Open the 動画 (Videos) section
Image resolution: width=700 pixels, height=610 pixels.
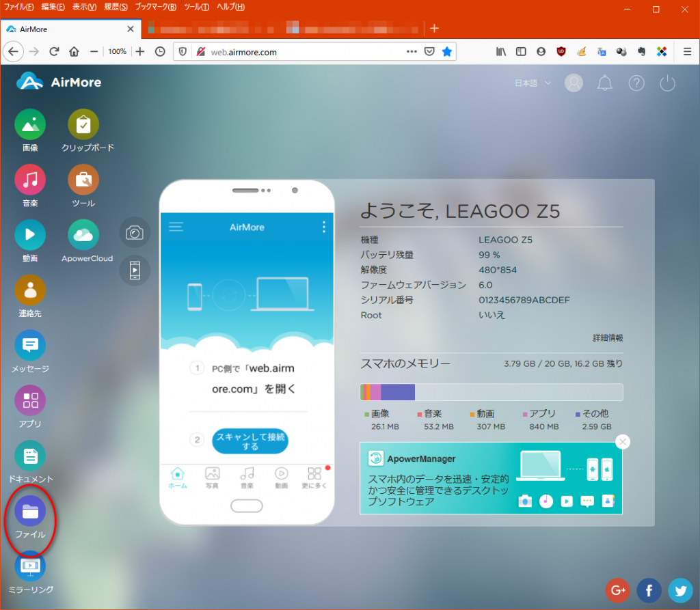tap(30, 235)
